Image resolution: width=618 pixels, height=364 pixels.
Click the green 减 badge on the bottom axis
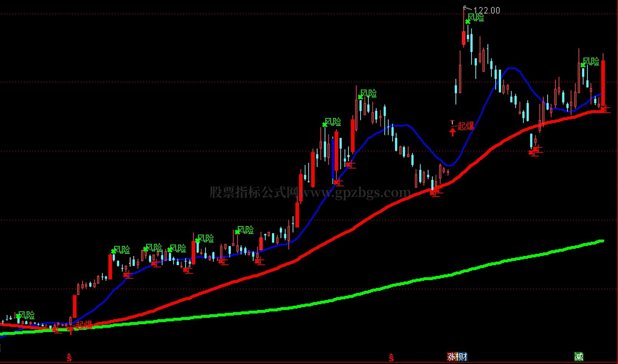click(x=579, y=356)
